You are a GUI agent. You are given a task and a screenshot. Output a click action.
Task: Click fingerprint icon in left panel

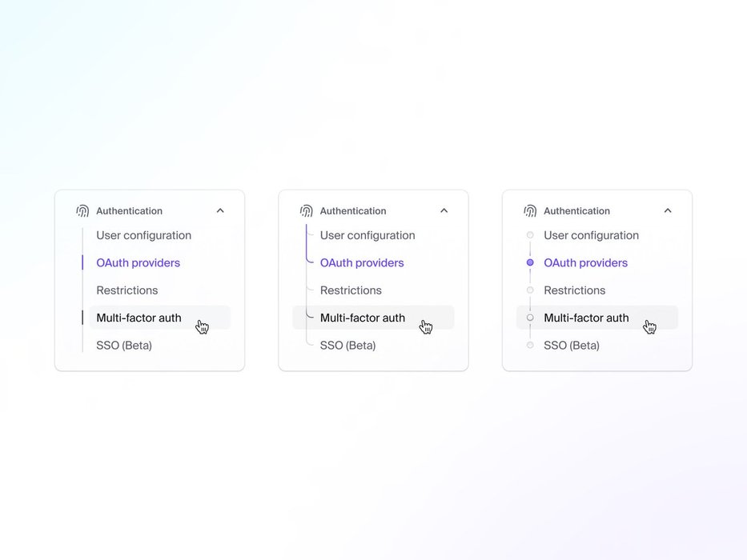tap(82, 211)
